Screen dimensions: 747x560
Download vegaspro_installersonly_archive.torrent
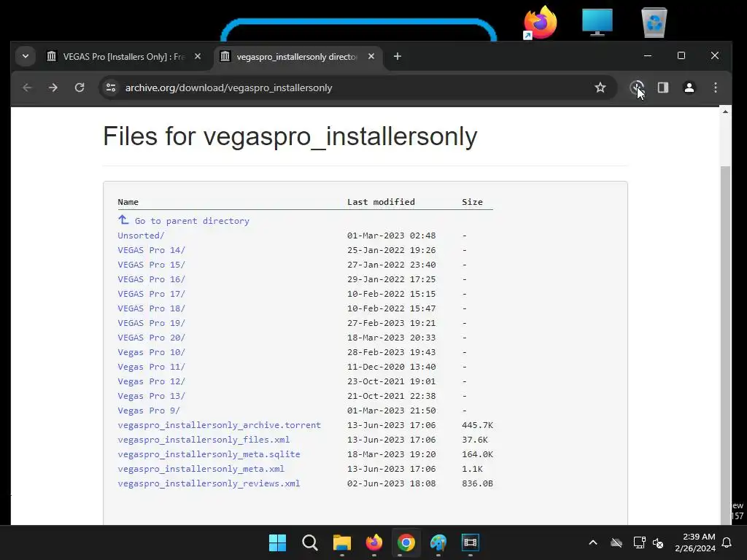click(219, 425)
